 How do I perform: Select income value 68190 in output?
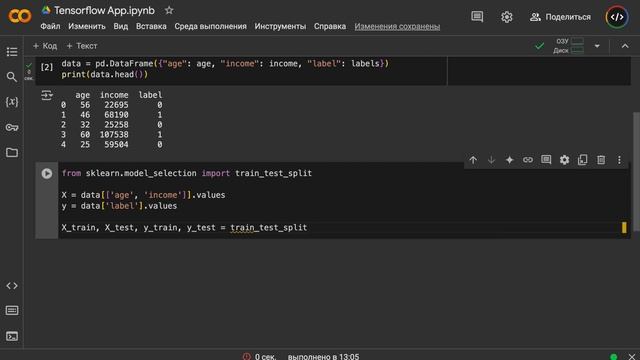click(116, 115)
